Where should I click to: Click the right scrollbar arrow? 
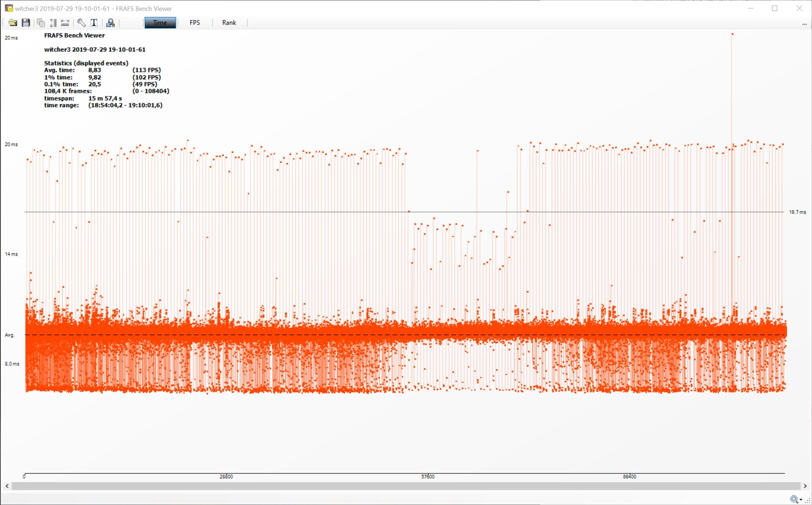pos(805,486)
